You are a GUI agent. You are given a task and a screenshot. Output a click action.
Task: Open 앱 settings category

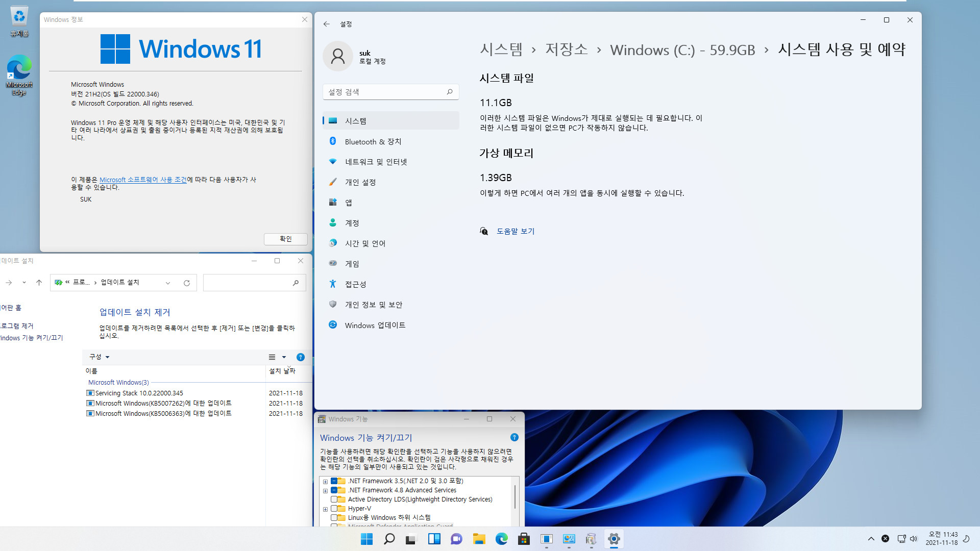tap(391, 203)
